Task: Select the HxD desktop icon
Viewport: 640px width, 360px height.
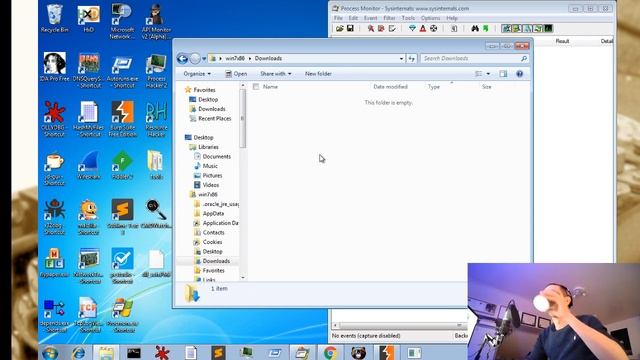Action: pyautogui.click(x=89, y=19)
